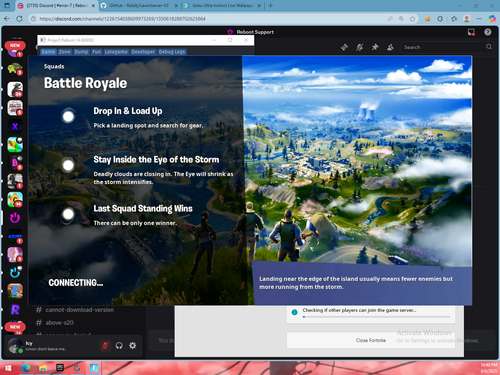
Task: Click the upper NEW unread indicator pill
Action: coord(15,45)
